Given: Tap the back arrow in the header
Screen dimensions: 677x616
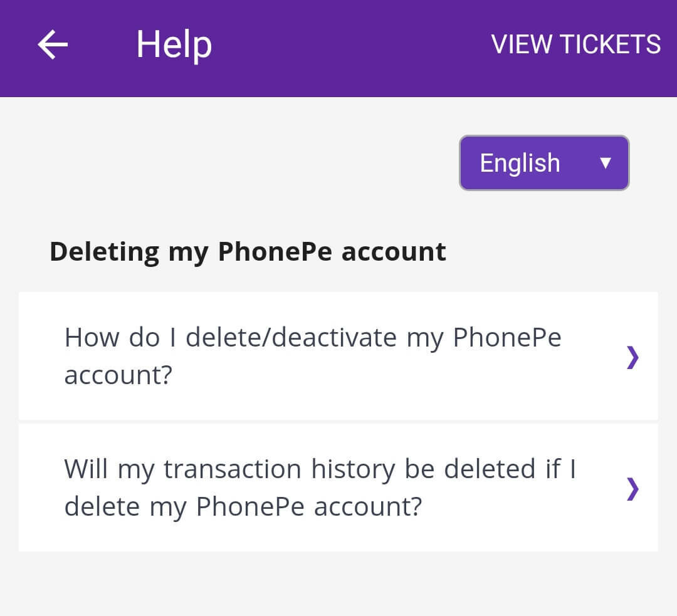Looking at the screenshot, I should pyautogui.click(x=53, y=45).
